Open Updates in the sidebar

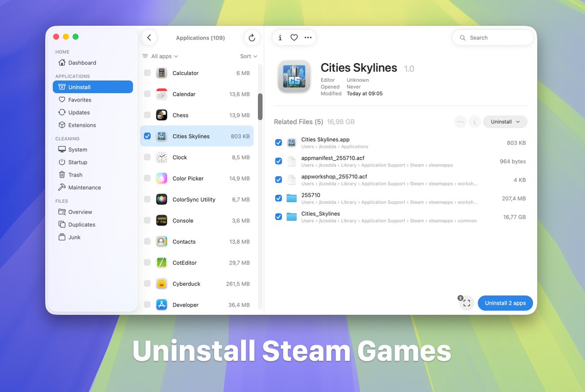point(93,112)
